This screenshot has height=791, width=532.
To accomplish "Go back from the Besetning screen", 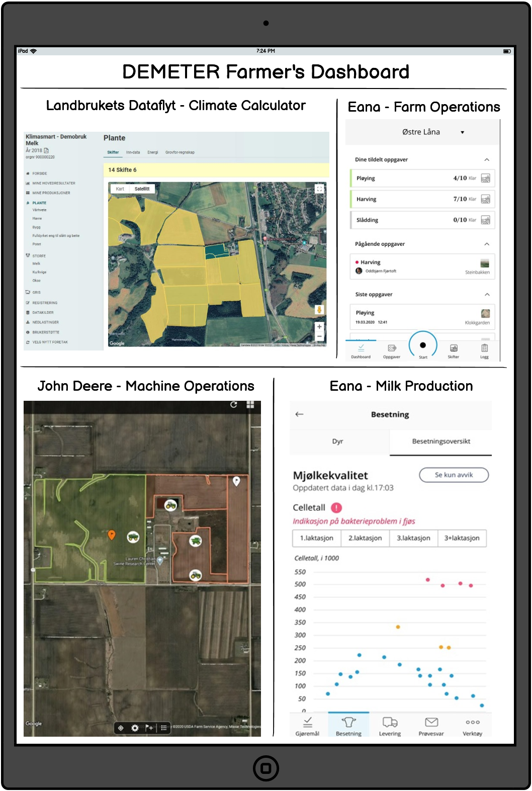I will point(300,414).
